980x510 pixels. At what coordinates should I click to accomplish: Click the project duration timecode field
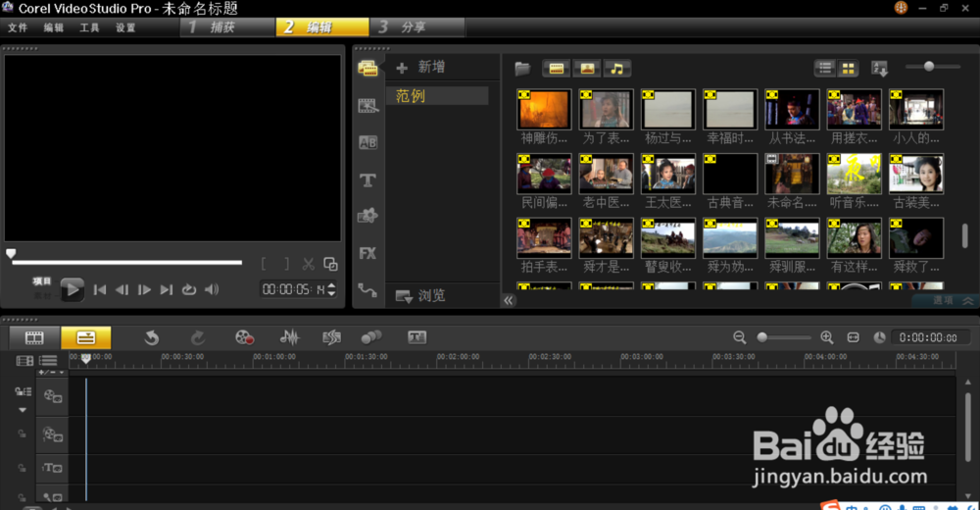(929, 338)
